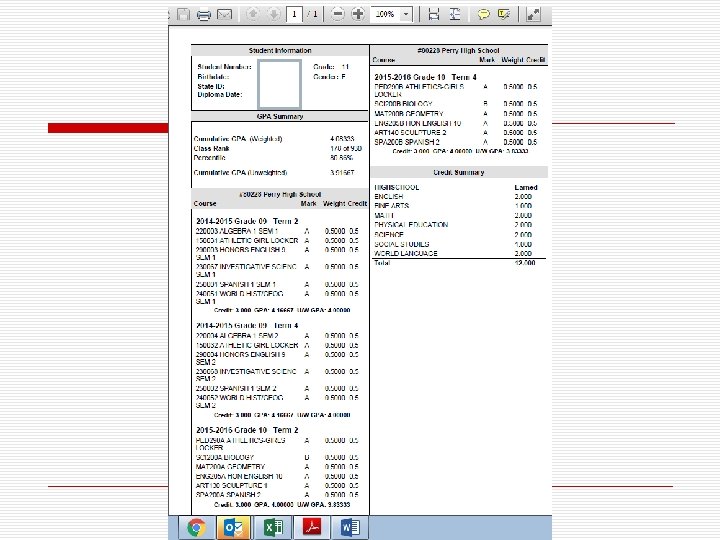Open Google Chrome from the taskbar
Screen dimensions: 720x540
pos(196,527)
